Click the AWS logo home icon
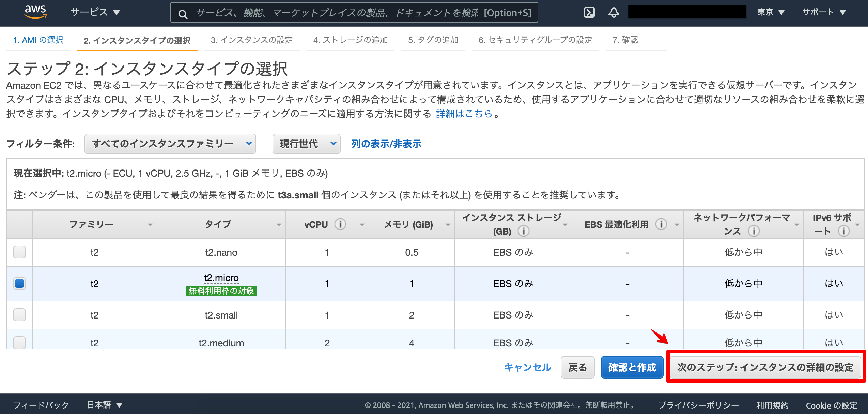The width and height of the screenshot is (868, 414). (35, 12)
